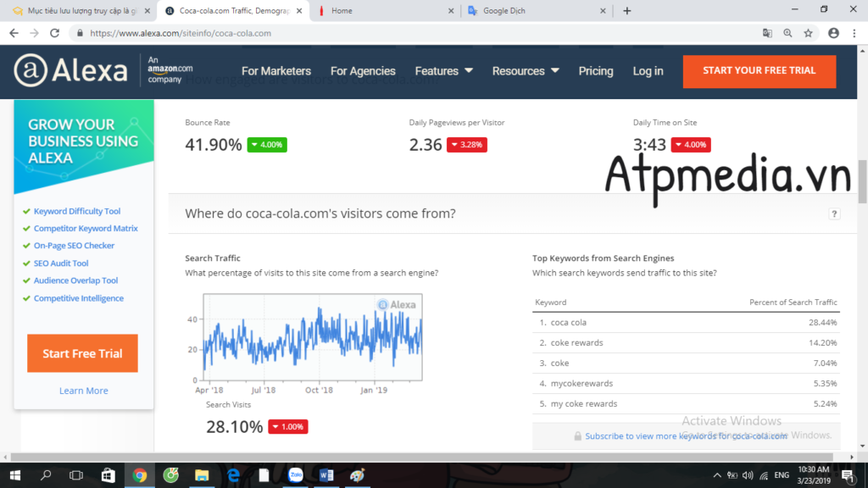This screenshot has width=868, height=488.
Task: Open the Keyword Difficulty Tool link
Action: [77, 211]
